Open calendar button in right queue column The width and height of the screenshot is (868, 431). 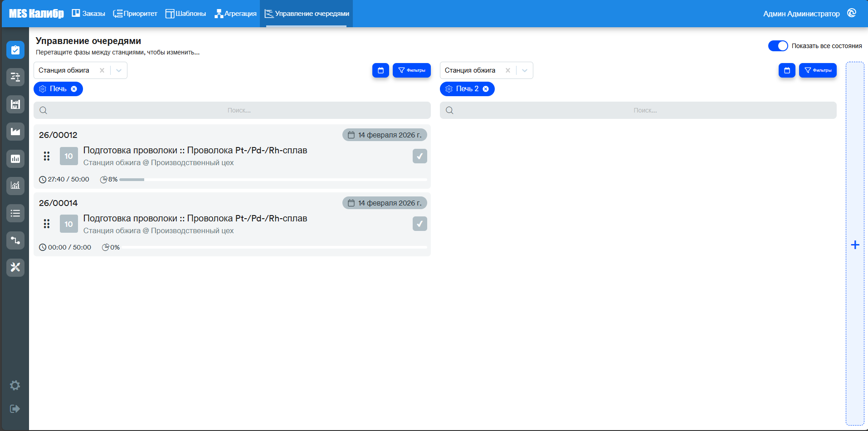pyautogui.click(x=787, y=70)
